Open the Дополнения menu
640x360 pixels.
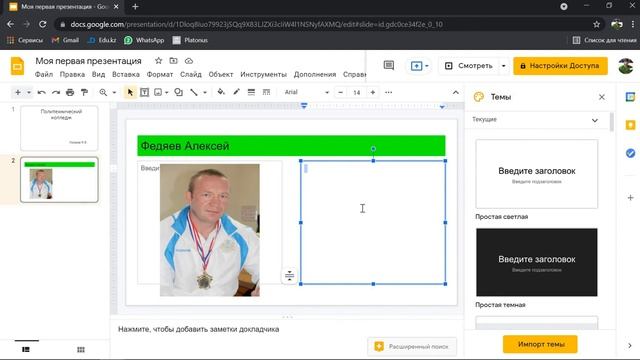point(315,74)
